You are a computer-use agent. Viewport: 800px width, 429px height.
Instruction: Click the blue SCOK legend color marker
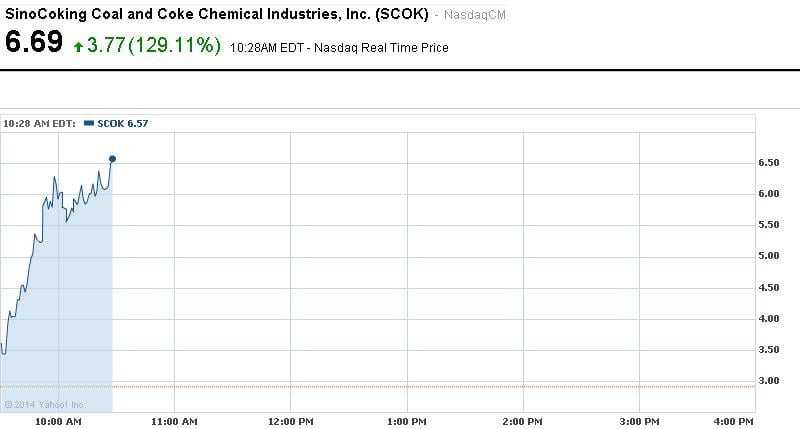click(x=89, y=123)
